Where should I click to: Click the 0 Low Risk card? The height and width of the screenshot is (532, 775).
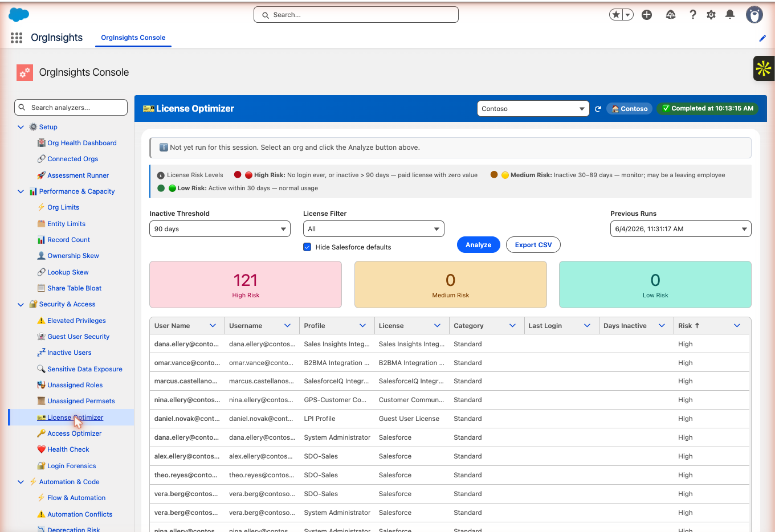[x=655, y=285]
